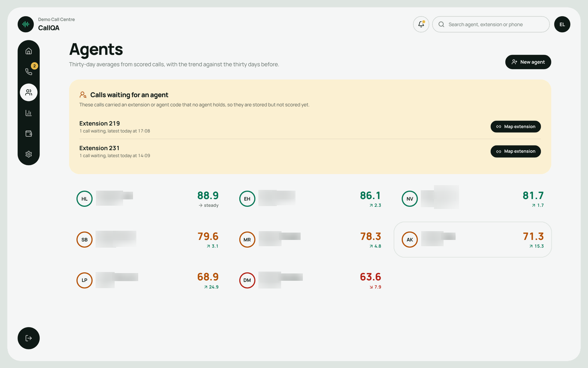Select the 71.3 score
Image resolution: width=588 pixels, height=368 pixels.
533,236
